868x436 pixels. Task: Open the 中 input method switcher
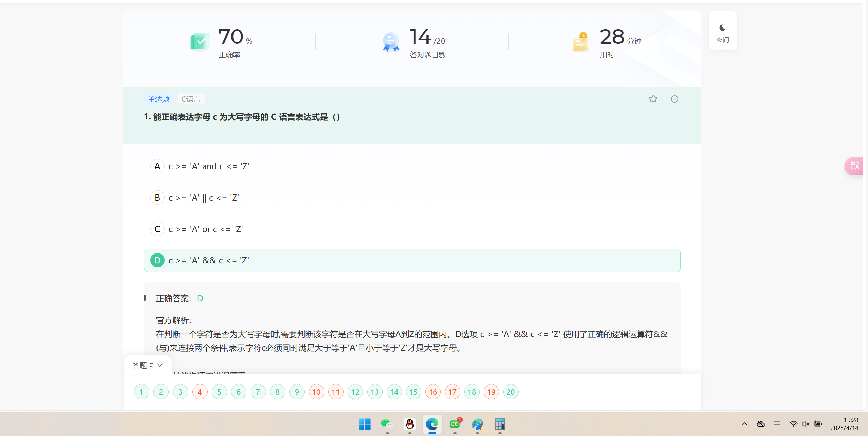click(777, 424)
